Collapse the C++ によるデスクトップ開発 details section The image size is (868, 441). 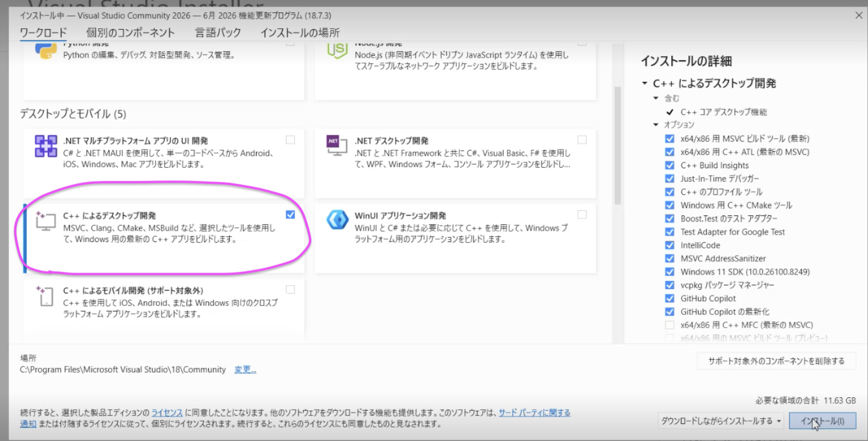[644, 84]
